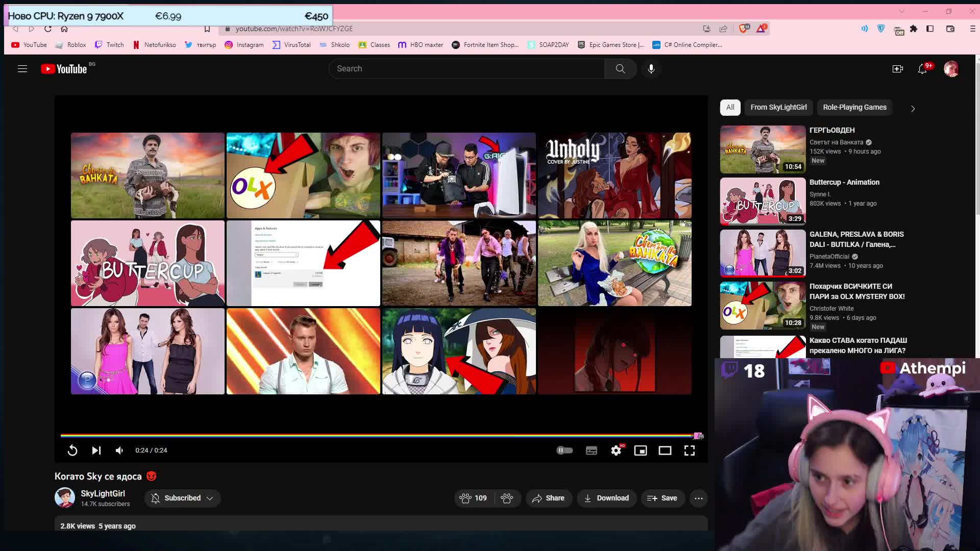
Task: Reload the page with the browser refresh button
Action: tap(48, 29)
